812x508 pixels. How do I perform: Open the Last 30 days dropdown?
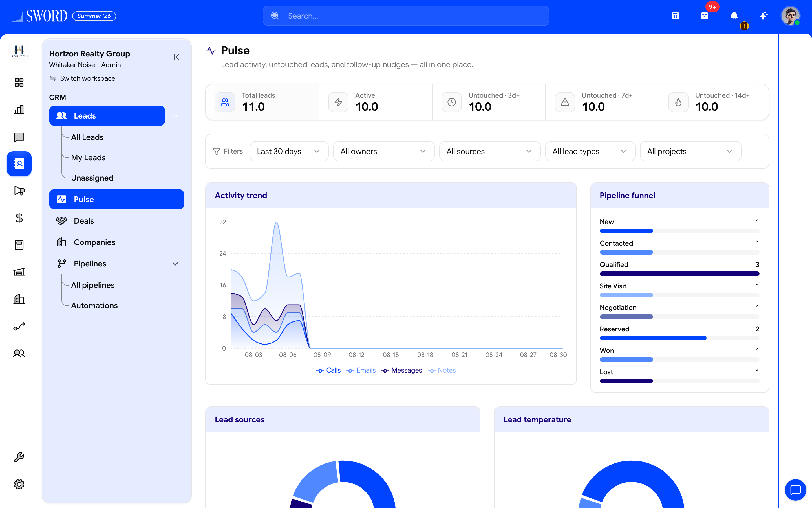289,151
